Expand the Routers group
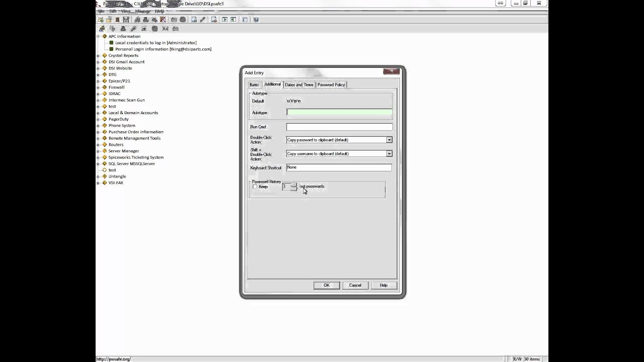Image resolution: width=644 pixels, height=362 pixels. click(98, 144)
